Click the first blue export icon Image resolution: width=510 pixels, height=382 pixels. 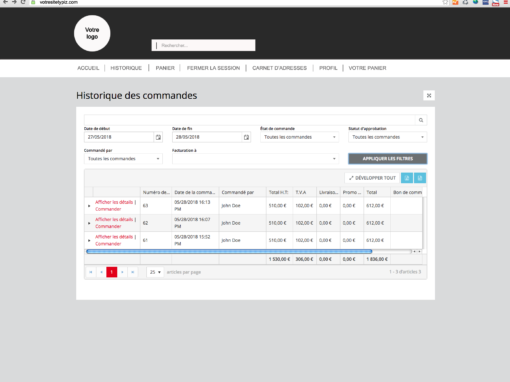tap(407, 178)
